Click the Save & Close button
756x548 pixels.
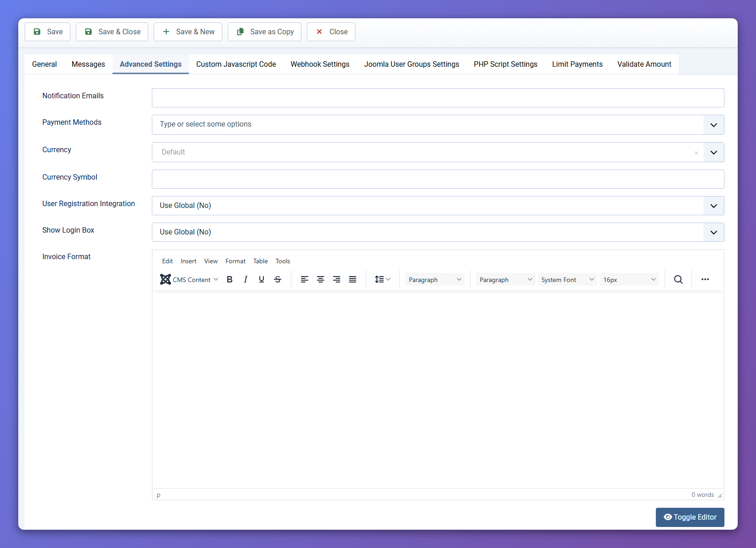(x=112, y=32)
